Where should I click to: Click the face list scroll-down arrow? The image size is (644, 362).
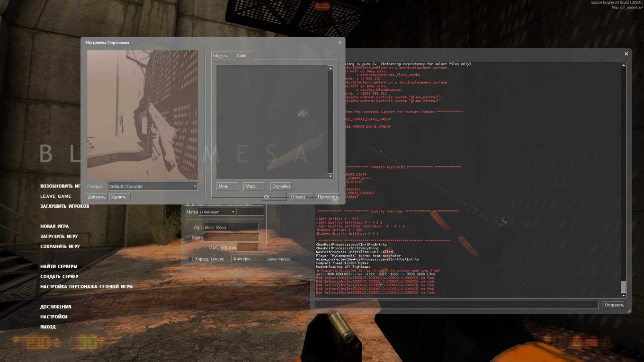tap(330, 176)
